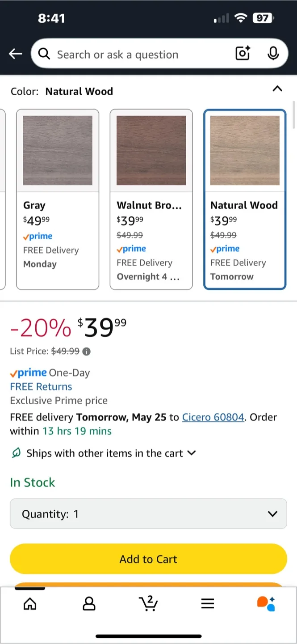
Task: Select the Gray color option
Action: (58, 199)
